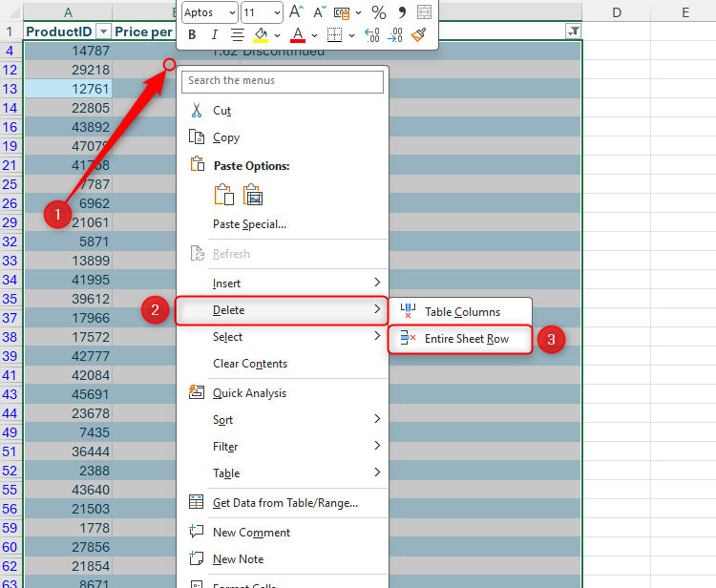Click Paste Special option
Image resolution: width=716 pixels, height=588 pixels.
[249, 224]
